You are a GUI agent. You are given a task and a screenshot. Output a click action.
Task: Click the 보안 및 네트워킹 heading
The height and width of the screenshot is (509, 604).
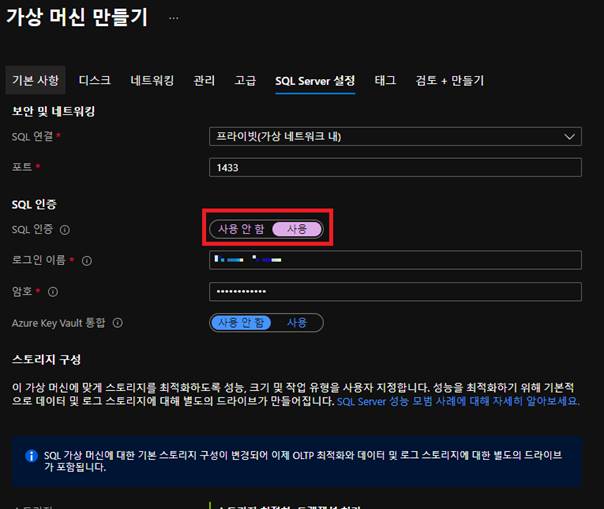54,111
